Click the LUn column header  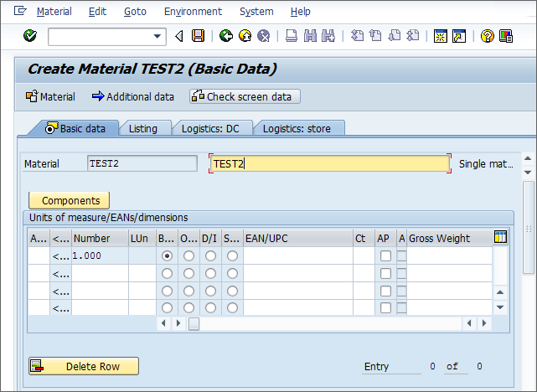(x=142, y=238)
